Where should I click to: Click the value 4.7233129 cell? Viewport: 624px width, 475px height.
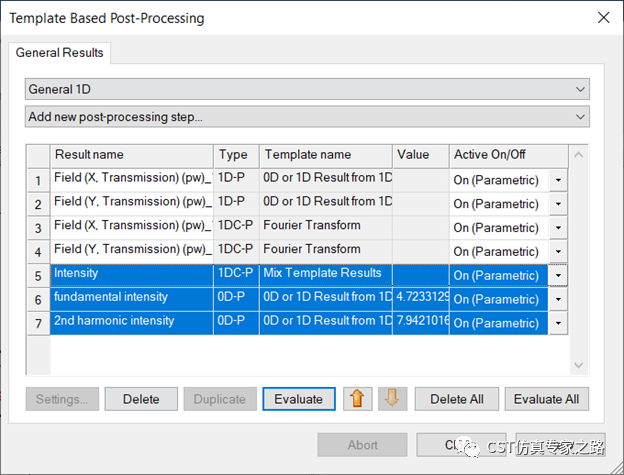421,297
